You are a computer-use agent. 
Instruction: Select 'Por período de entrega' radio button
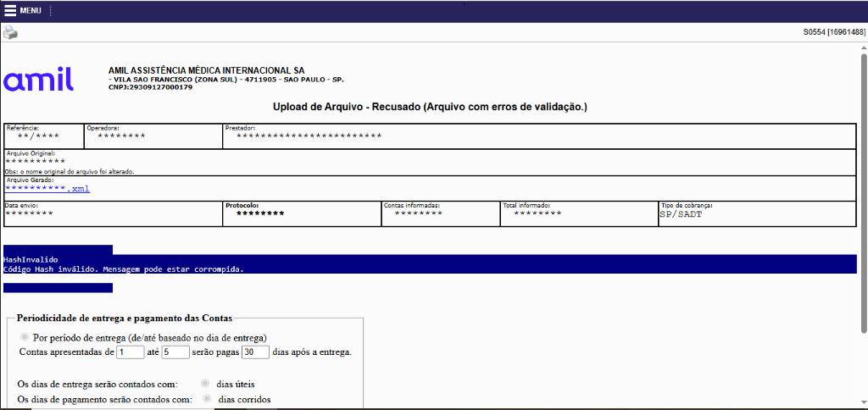pyautogui.click(x=24, y=337)
